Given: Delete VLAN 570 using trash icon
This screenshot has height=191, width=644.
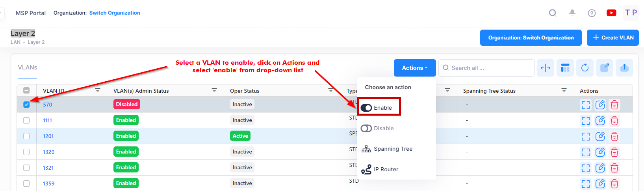Looking at the screenshot, I should (x=614, y=105).
